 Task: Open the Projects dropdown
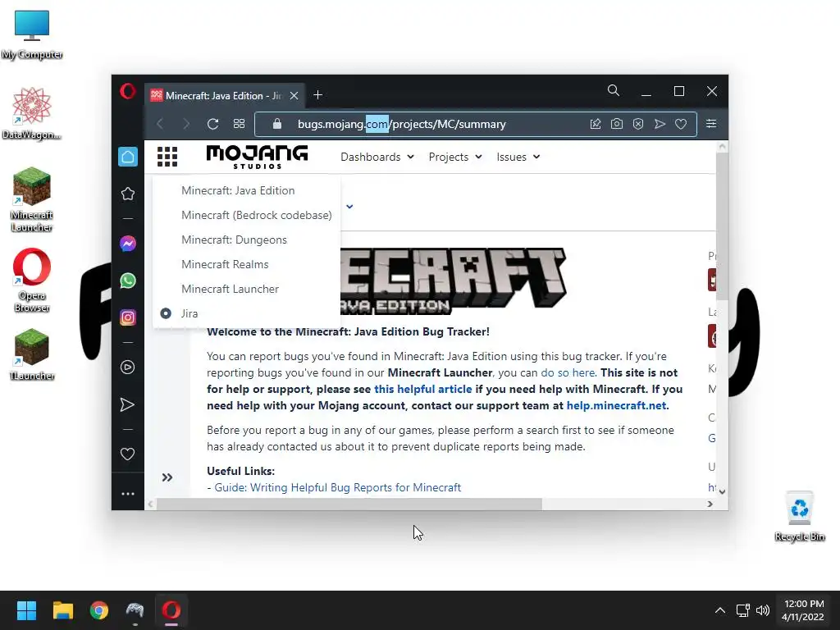tap(454, 157)
